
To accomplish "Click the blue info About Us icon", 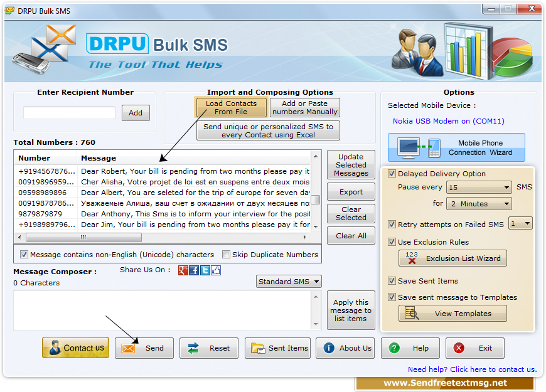I will coord(329,348).
